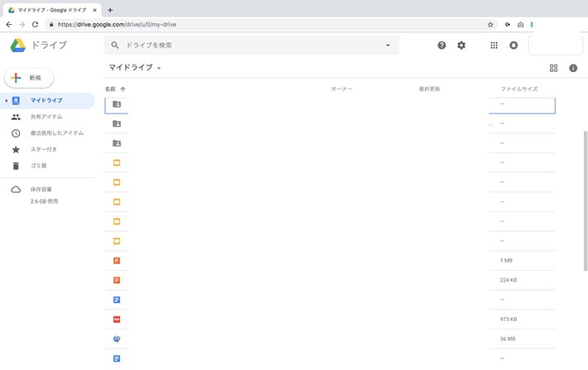Image resolution: width=588 pixels, height=370 pixels.
Task: Open a new browser tab
Action: (110, 10)
